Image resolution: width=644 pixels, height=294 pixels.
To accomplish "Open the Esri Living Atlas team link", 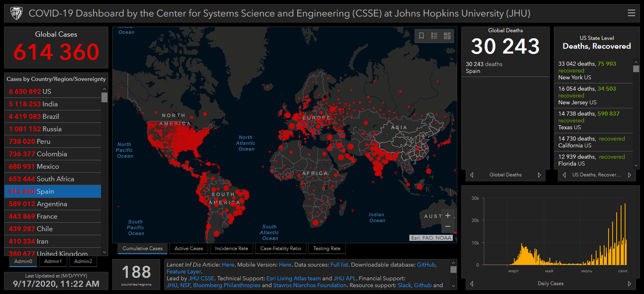I will coord(293,278).
